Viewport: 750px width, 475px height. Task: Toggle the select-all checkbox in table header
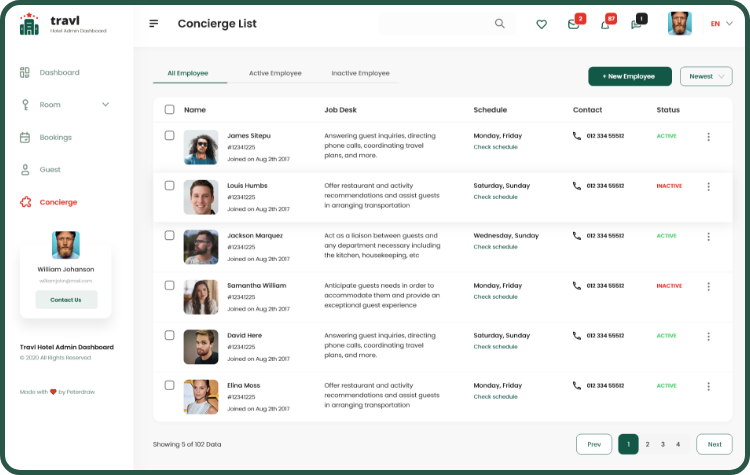click(x=169, y=109)
